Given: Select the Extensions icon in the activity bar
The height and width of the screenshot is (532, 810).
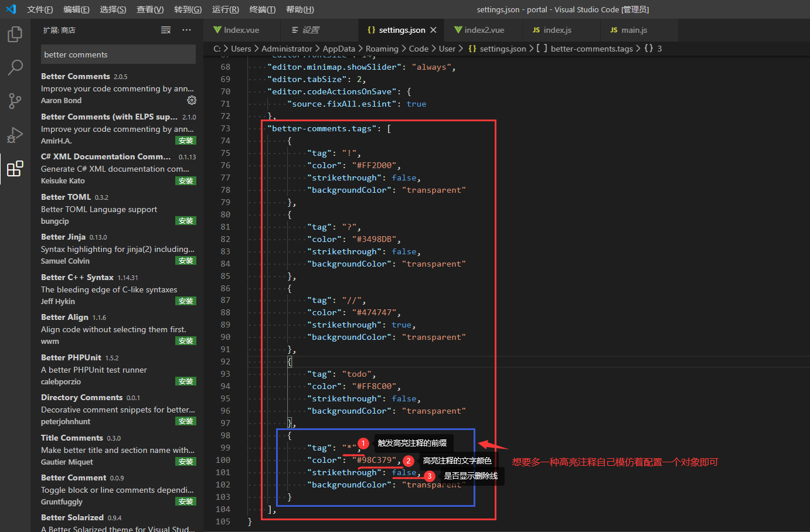Looking at the screenshot, I should (x=15, y=169).
